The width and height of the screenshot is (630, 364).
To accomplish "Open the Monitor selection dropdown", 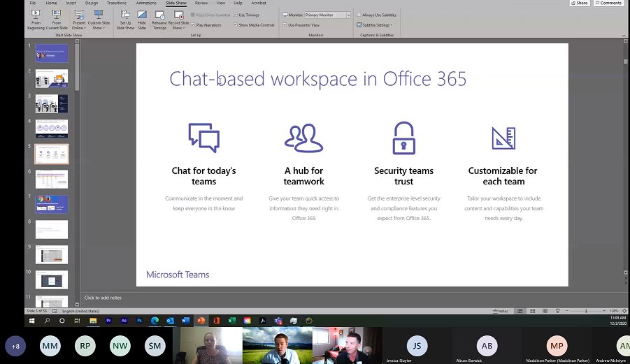I will 348,15.
